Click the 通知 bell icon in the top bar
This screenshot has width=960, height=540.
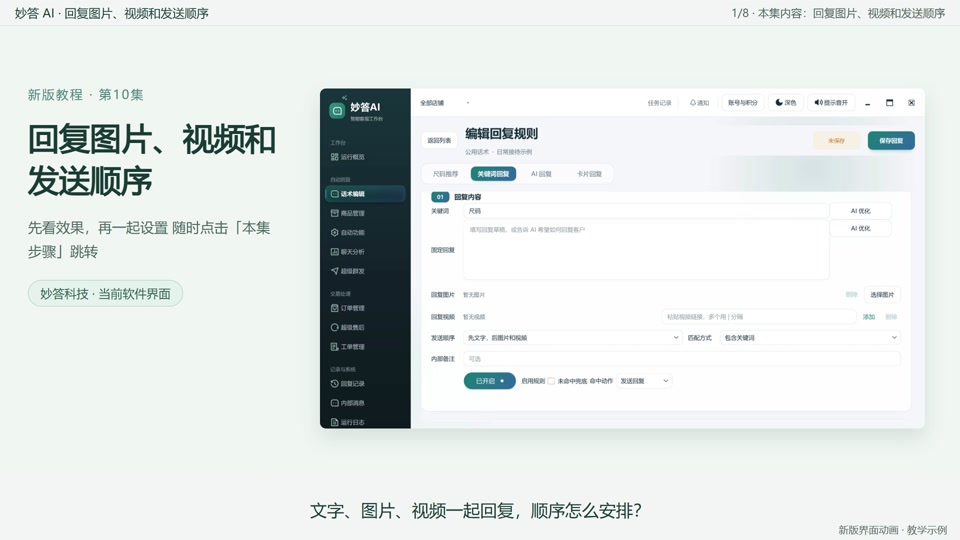click(x=692, y=103)
